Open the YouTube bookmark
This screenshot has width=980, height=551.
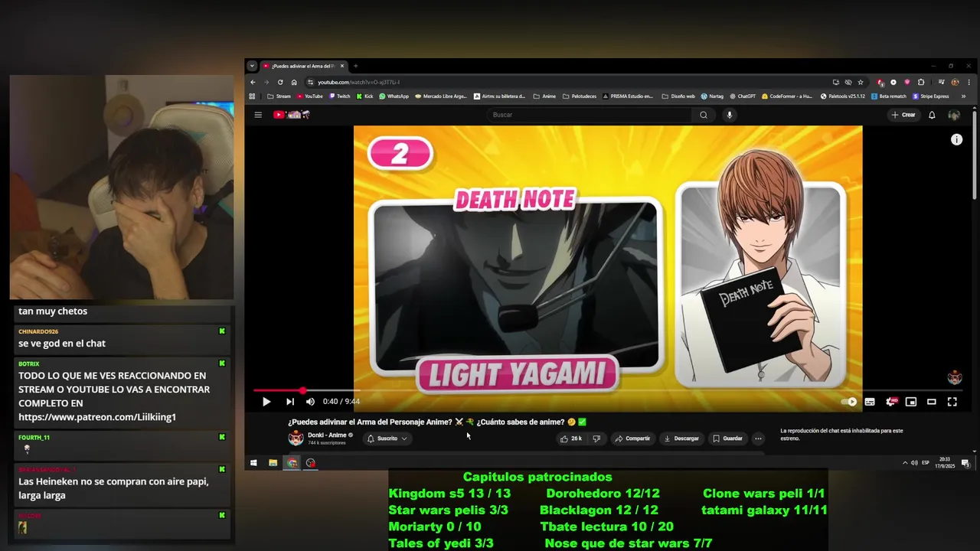click(309, 96)
